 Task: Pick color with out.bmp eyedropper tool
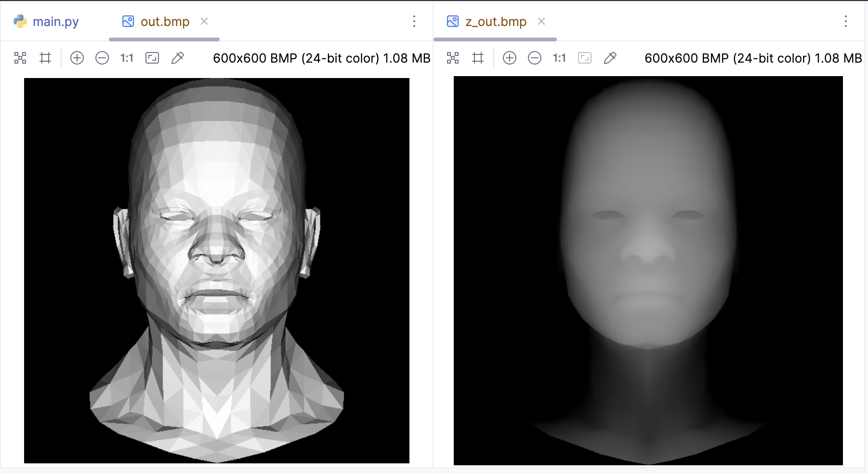[x=177, y=58]
